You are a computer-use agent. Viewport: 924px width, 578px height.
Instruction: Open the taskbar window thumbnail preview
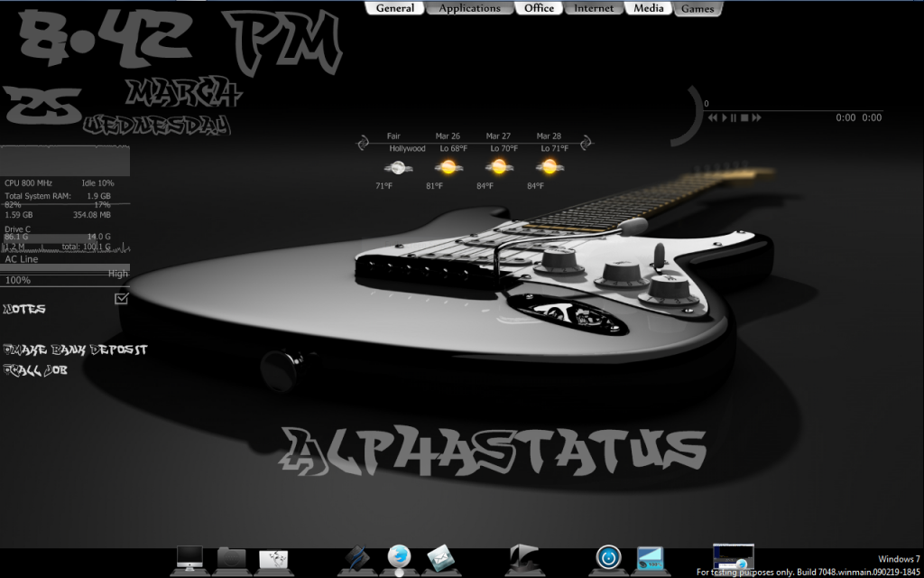(733, 556)
